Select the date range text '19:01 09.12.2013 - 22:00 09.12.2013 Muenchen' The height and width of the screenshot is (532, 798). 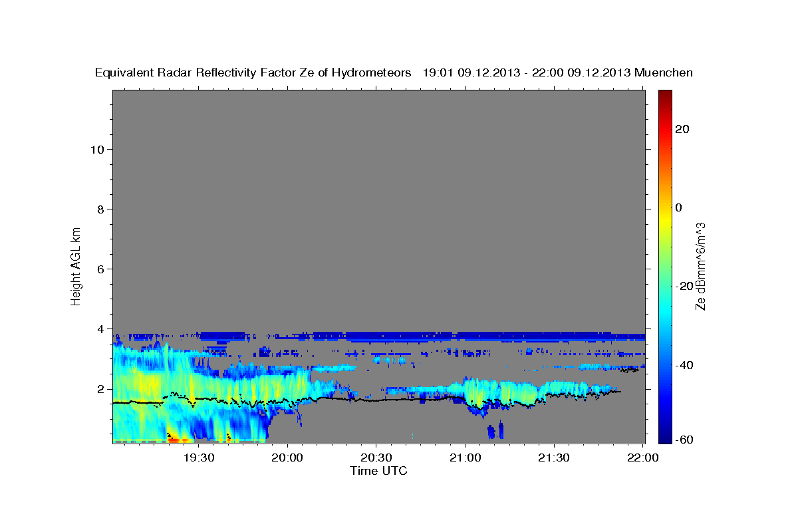click(x=558, y=72)
